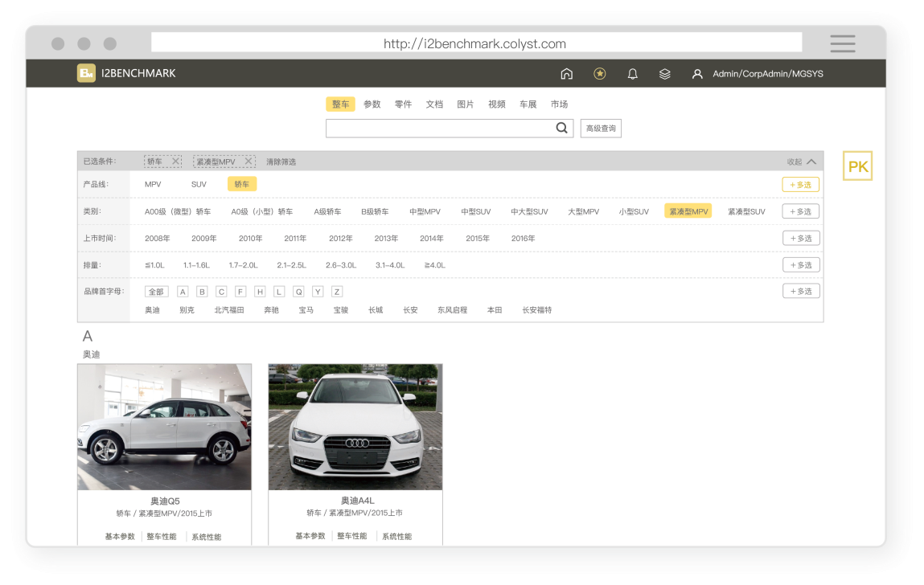Enable multi-select for 上市时间 row
The image size is (924, 585).
pyautogui.click(x=801, y=238)
